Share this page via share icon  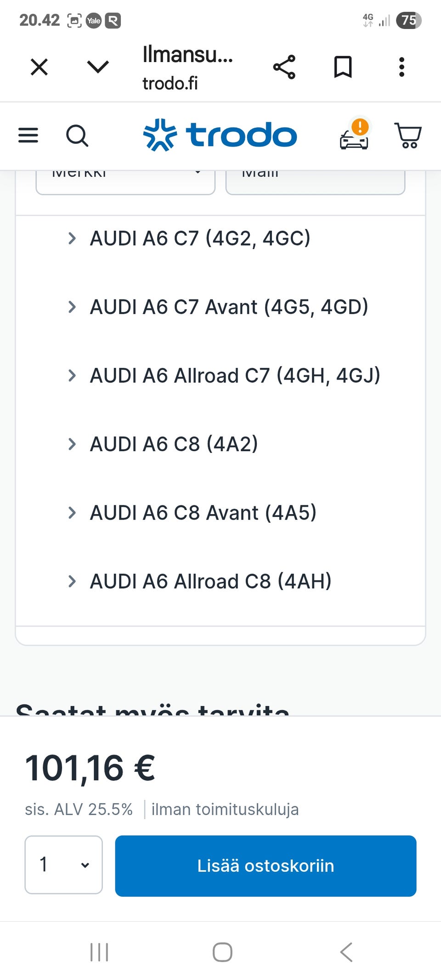click(284, 67)
